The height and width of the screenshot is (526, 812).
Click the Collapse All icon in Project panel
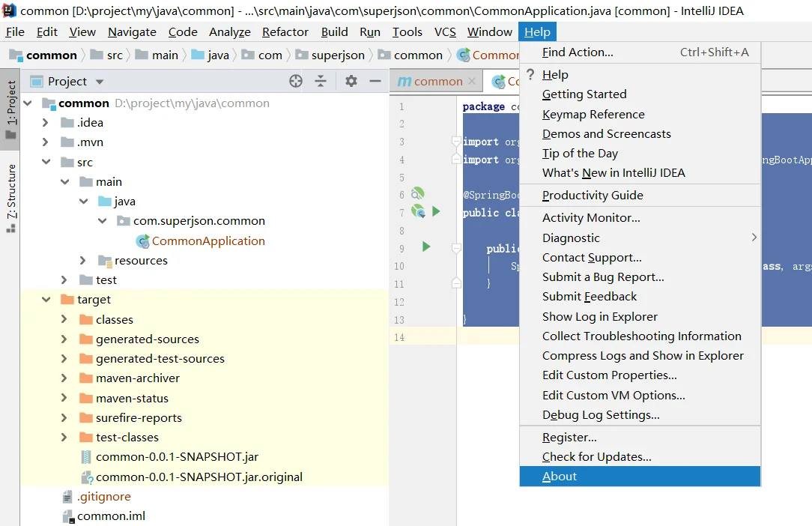click(x=321, y=81)
